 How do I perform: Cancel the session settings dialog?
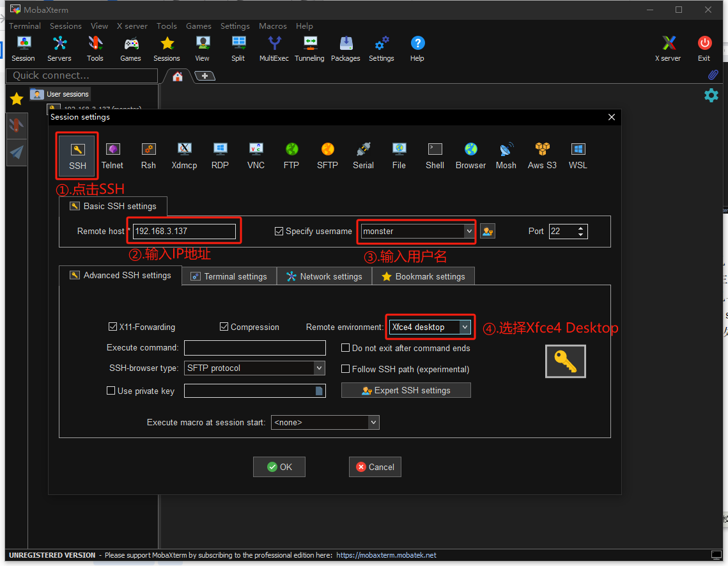pyautogui.click(x=375, y=467)
